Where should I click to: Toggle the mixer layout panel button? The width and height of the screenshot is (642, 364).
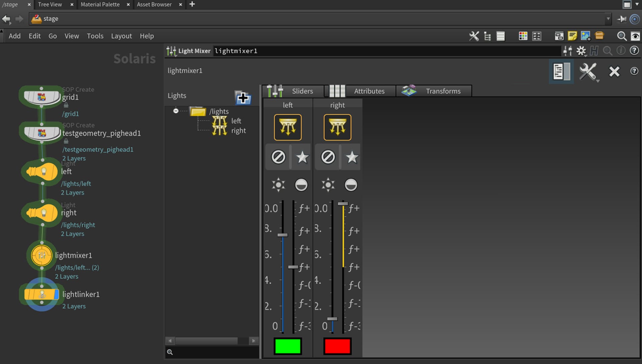(x=561, y=71)
